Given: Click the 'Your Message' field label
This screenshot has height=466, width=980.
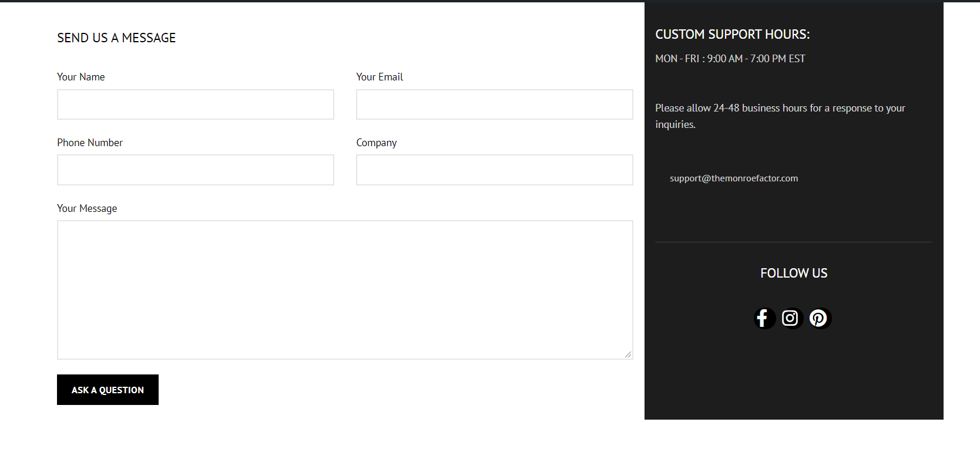Looking at the screenshot, I should (87, 208).
